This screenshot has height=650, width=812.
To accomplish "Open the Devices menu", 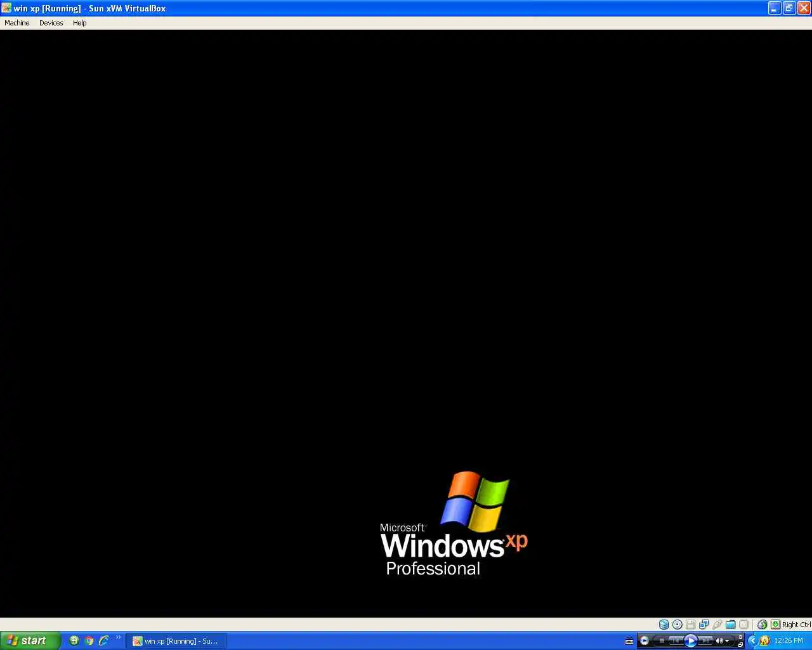I will click(51, 23).
